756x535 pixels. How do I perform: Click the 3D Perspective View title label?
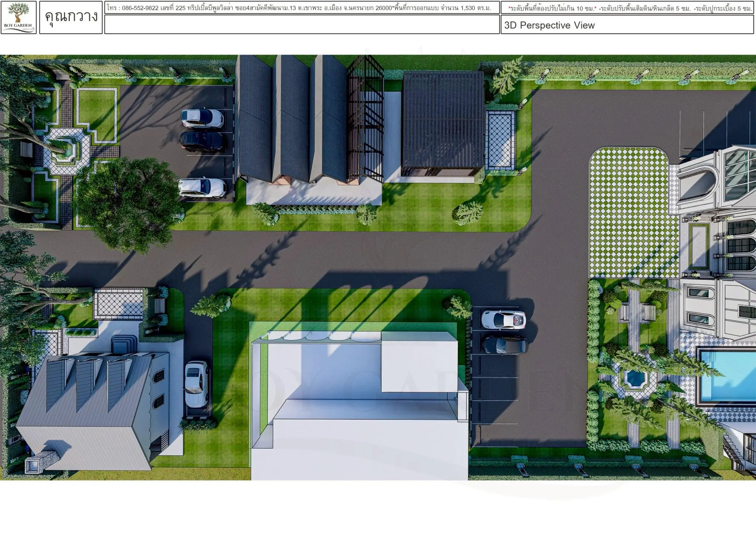point(549,25)
